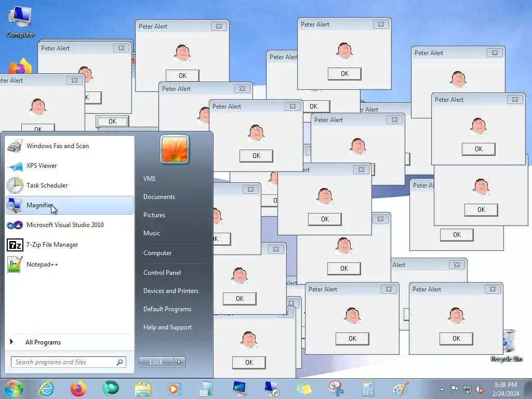Screen dimensions: 532x399
Task: Click the monitor with green graph taskbar icon
Action: pyautogui.click(x=240, y=389)
